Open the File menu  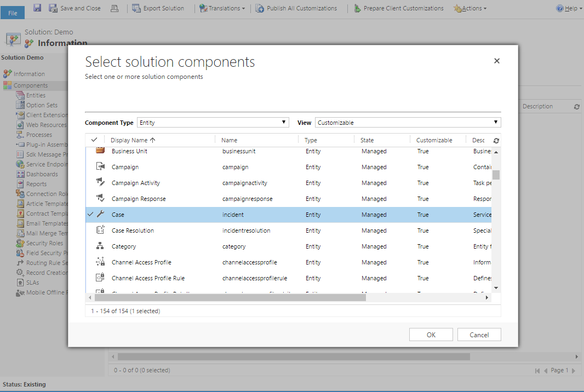(13, 13)
